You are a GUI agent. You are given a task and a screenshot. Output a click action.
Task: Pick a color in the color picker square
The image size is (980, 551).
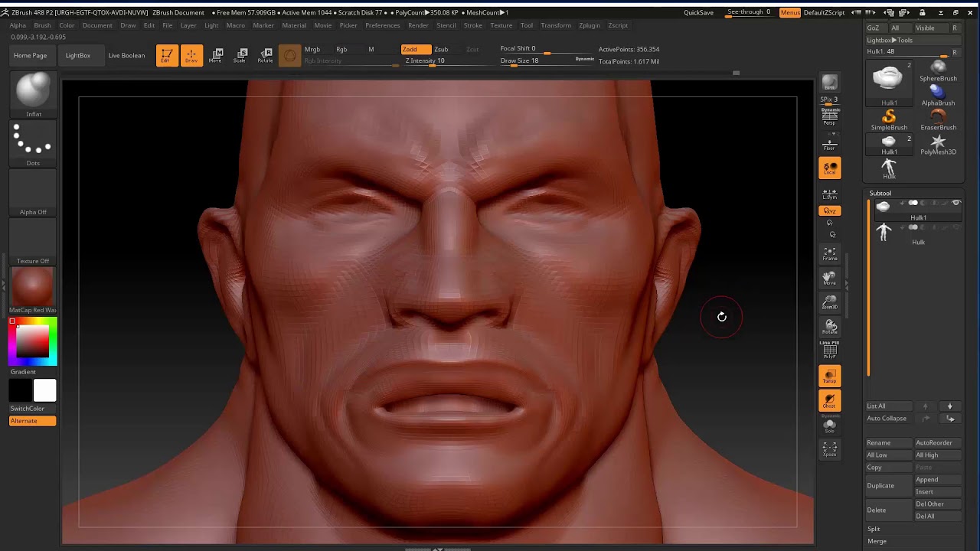click(x=33, y=341)
